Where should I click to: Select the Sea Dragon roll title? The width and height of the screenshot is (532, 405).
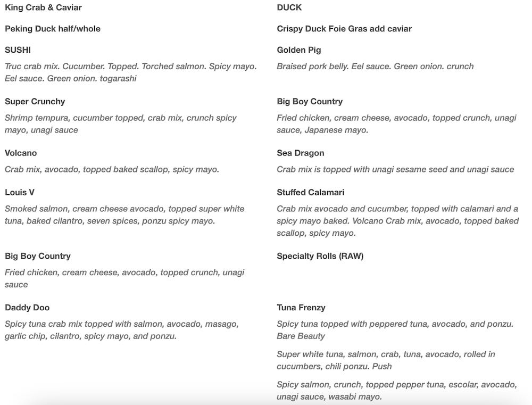click(x=300, y=153)
